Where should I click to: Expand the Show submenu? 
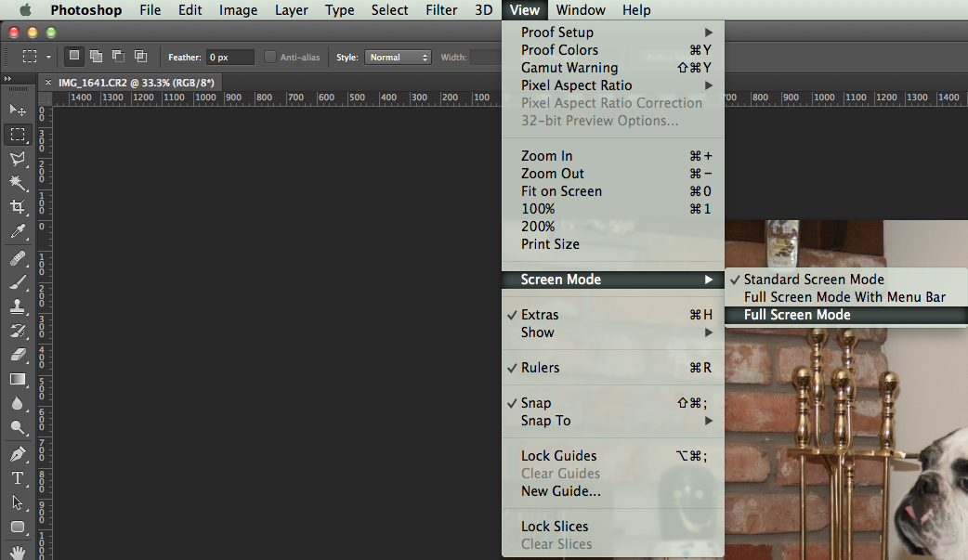coord(613,332)
